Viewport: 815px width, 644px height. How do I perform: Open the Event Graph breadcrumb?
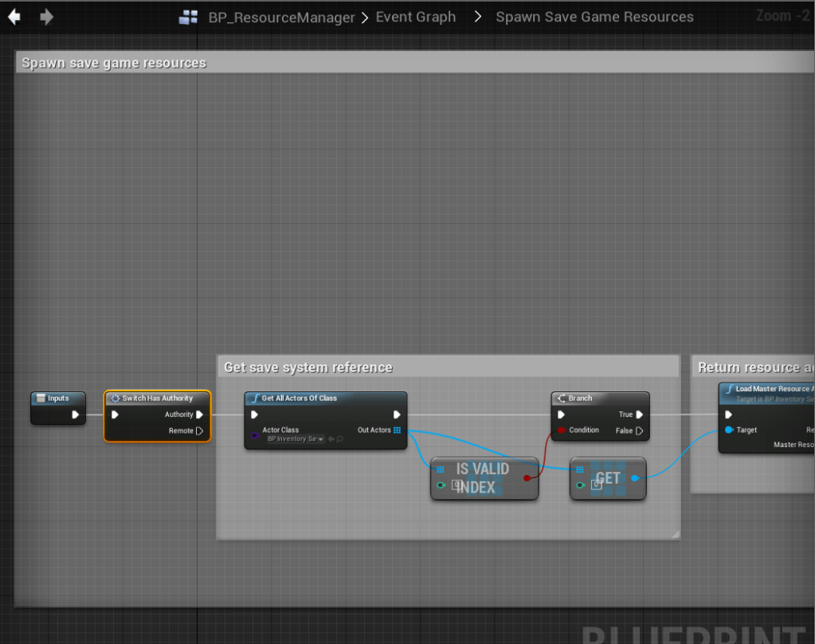point(416,17)
